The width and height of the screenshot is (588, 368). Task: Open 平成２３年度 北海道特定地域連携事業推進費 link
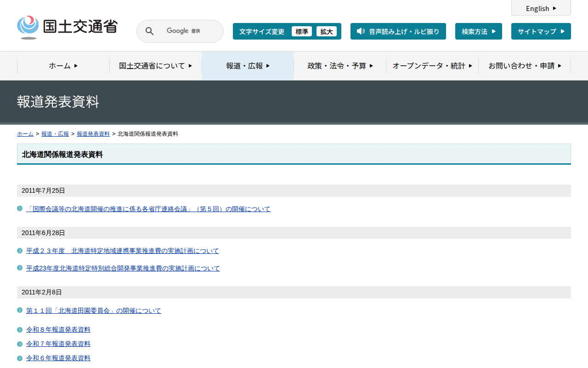tap(122, 251)
